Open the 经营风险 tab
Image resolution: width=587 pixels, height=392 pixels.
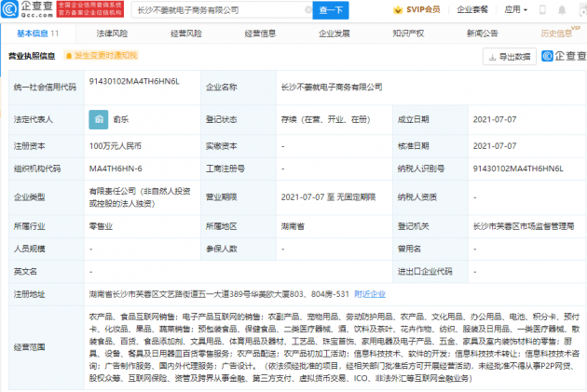point(185,33)
